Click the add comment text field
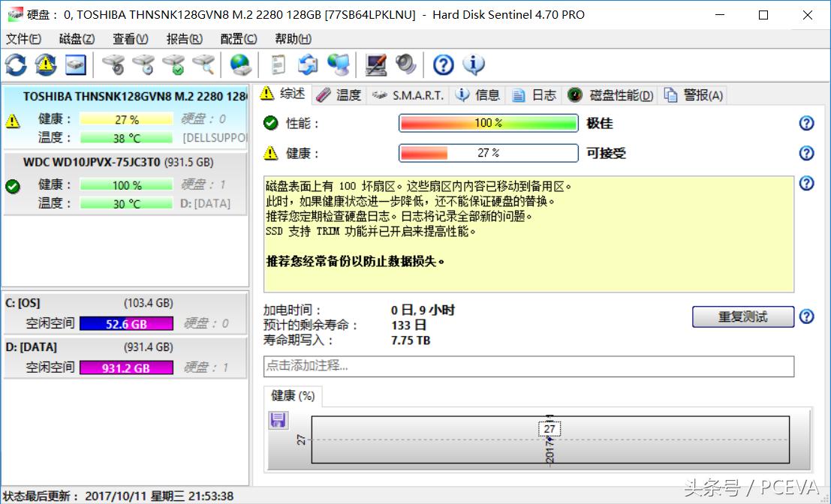The height and width of the screenshot is (504, 831). tap(528, 366)
